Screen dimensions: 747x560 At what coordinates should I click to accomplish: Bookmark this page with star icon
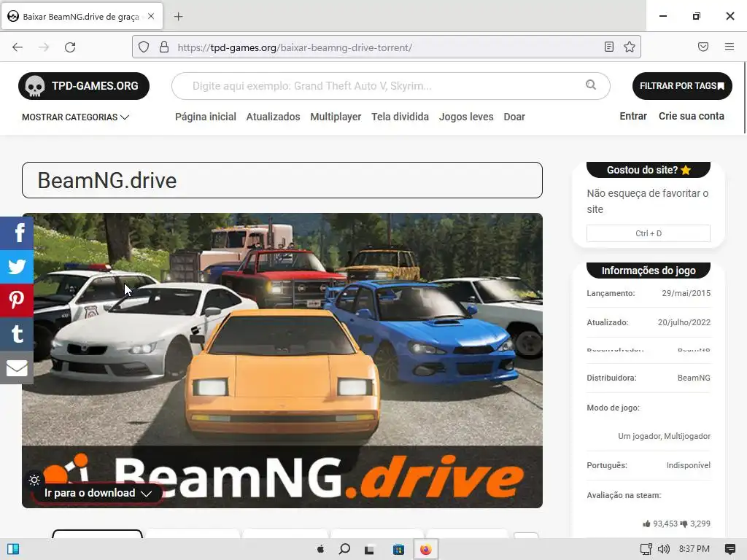click(x=630, y=47)
